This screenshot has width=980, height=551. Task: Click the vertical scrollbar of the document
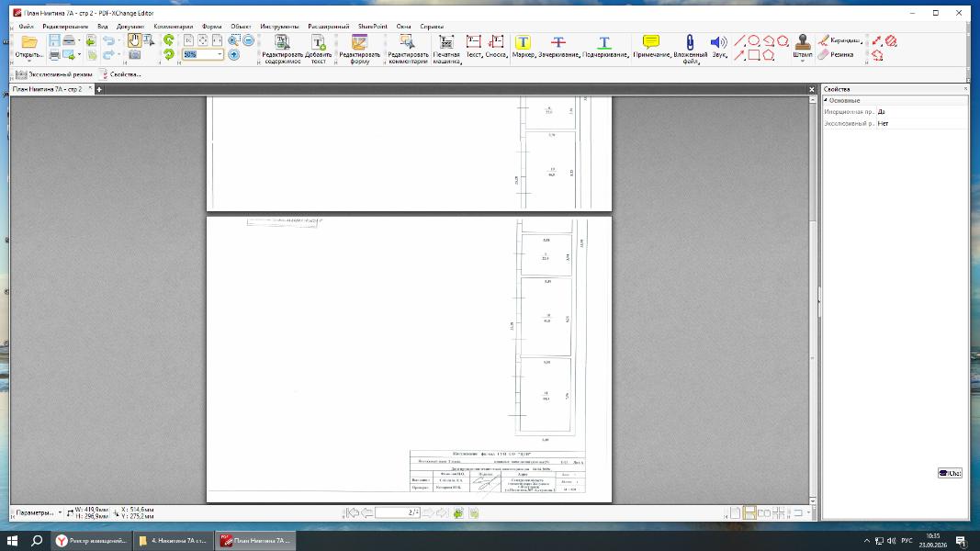(x=813, y=299)
